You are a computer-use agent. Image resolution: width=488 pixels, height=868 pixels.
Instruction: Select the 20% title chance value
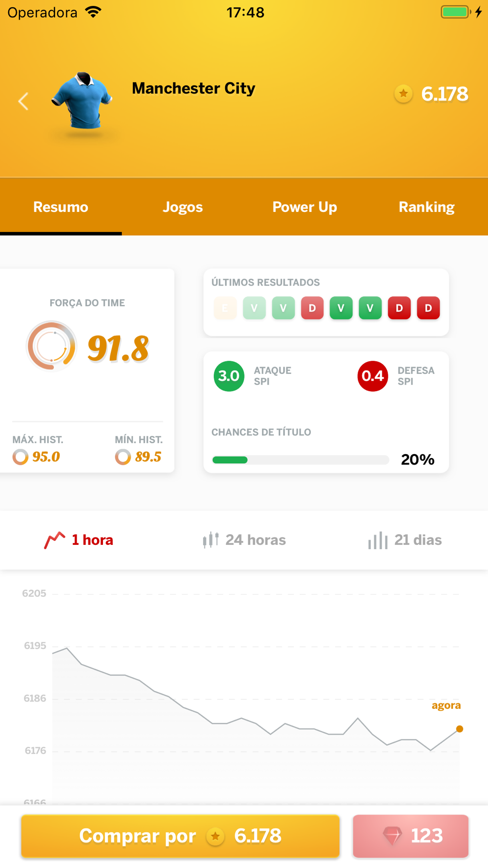point(418,459)
